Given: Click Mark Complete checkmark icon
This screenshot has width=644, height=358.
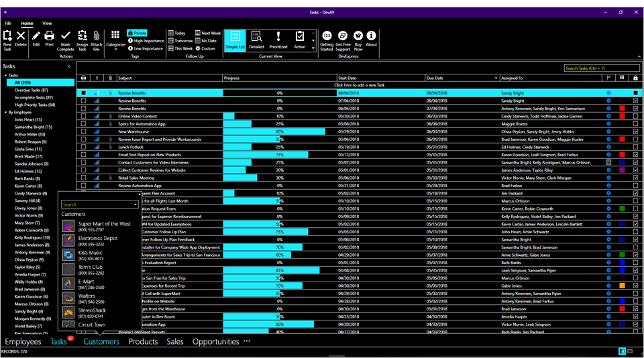Looking at the screenshot, I should point(66,36).
